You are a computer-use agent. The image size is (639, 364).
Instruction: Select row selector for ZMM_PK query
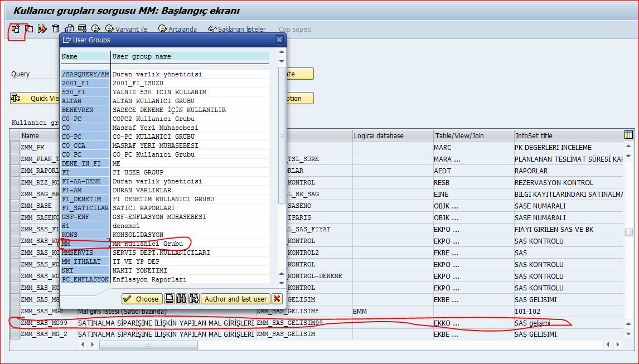click(14, 147)
